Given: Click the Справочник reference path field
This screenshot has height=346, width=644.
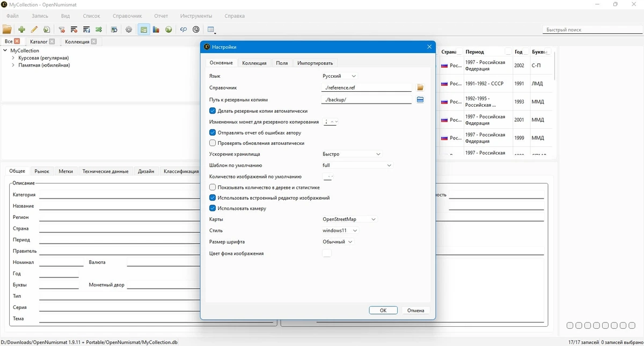Looking at the screenshot, I should 367,87.
